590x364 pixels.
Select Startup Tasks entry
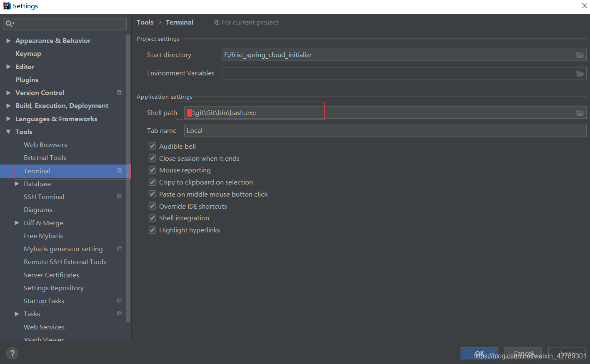44,301
